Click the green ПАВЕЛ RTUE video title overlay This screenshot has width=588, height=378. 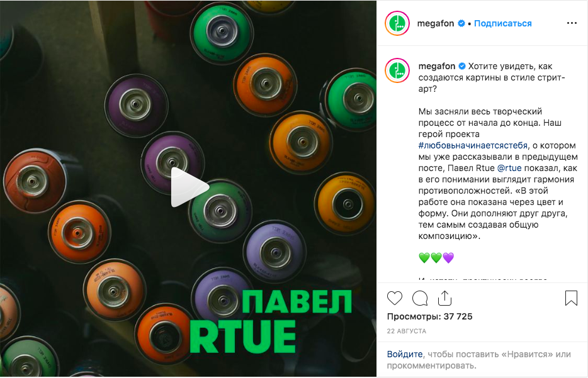coord(271,322)
